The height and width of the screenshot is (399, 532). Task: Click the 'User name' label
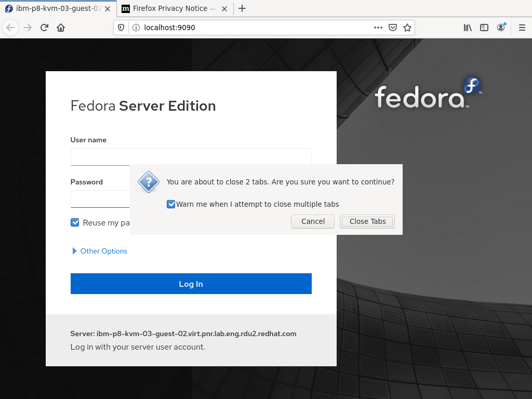(88, 140)
